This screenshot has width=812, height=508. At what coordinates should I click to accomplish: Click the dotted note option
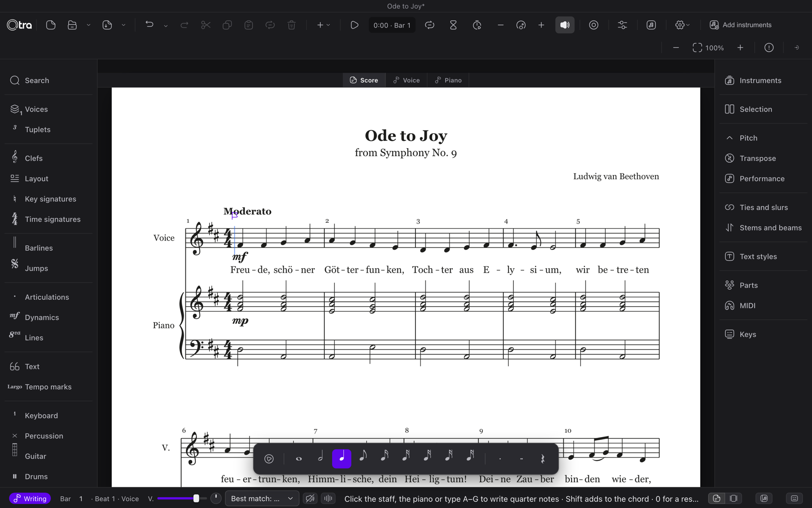tap(500, 459)
